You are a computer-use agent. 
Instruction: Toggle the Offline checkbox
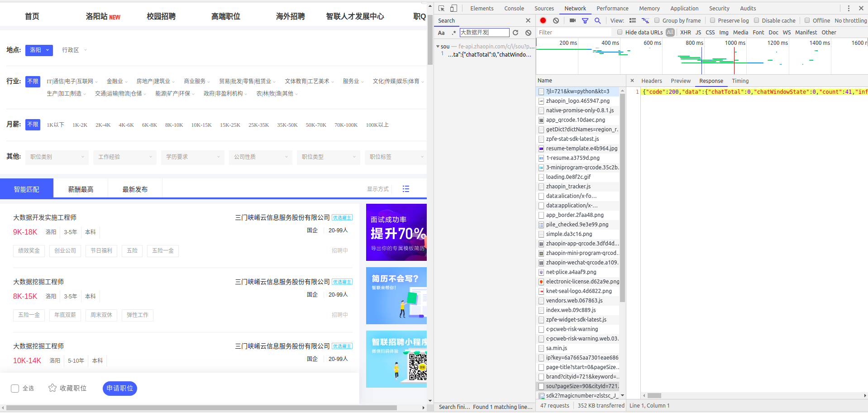click(x=807, y=20)
